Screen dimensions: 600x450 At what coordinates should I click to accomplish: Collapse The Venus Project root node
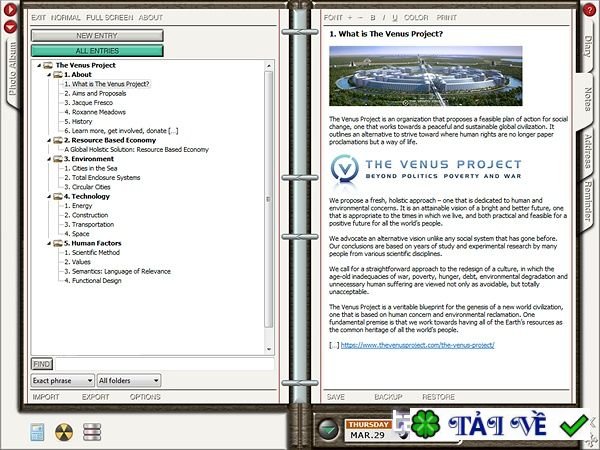tap(39, 66)
